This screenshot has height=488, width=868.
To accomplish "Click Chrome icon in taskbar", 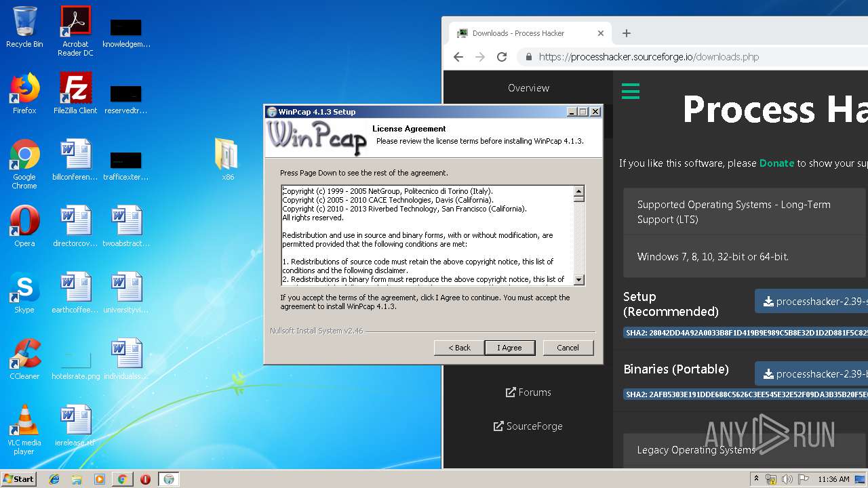I will click(122, 479).
